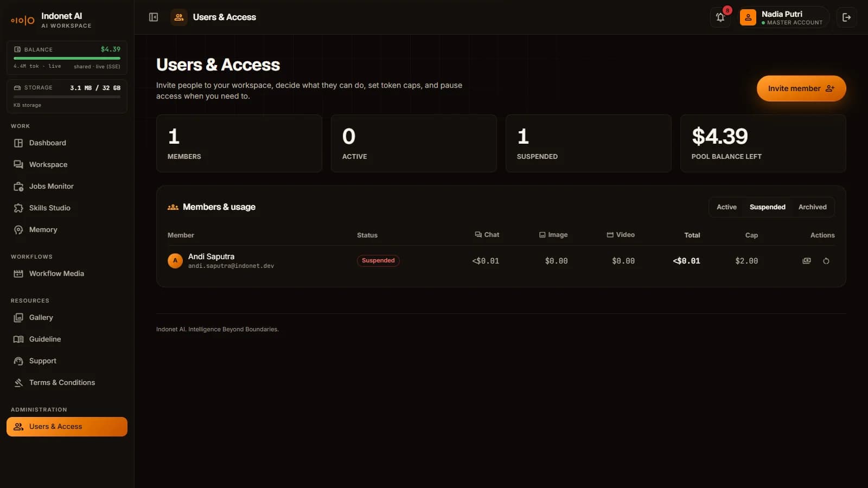The height and width of the screenshot is (488, 868).
Task: Open Guideline in the sidebar
Action: (67, 339)
